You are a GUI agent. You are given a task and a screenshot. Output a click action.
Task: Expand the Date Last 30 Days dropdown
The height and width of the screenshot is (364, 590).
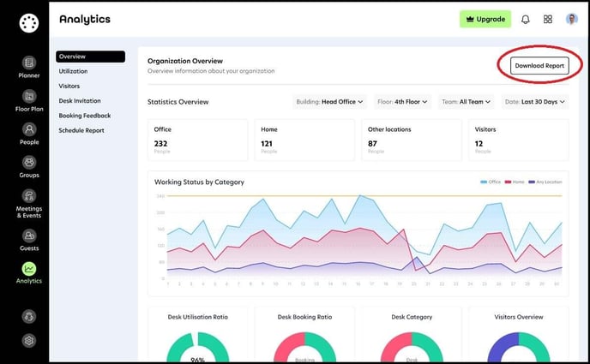pyautogui.click(x=535, y=102)
